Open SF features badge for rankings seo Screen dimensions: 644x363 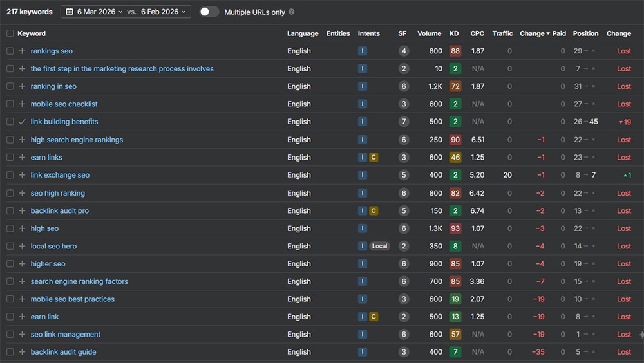[403, 51]
